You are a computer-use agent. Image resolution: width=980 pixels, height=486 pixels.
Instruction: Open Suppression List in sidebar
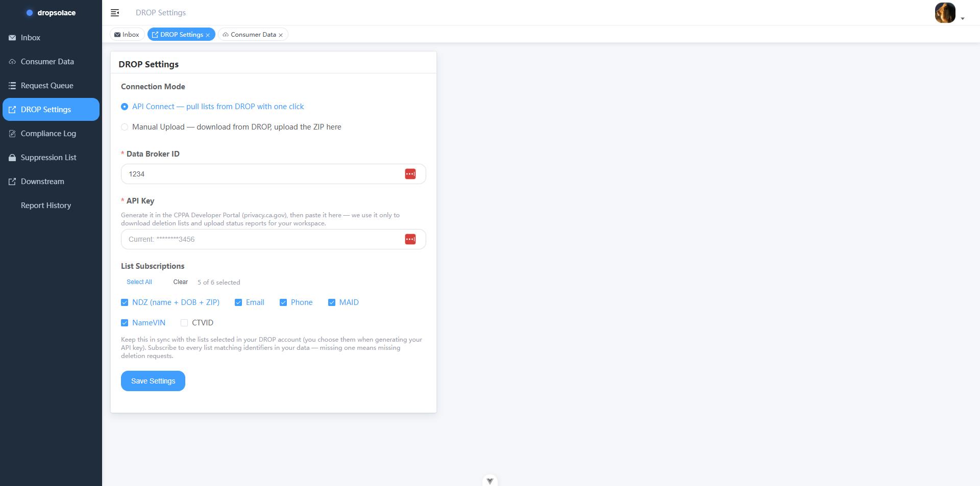point(51,158)
